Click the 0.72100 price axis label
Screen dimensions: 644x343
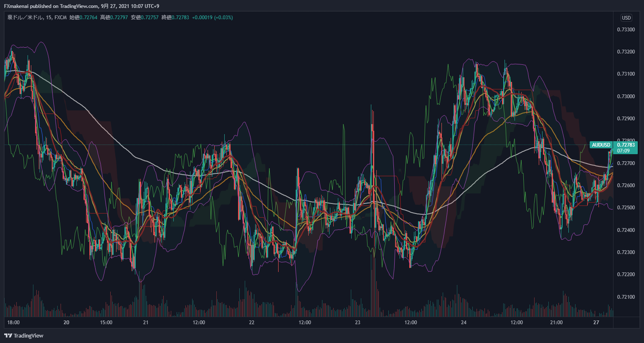pos(626,297)
